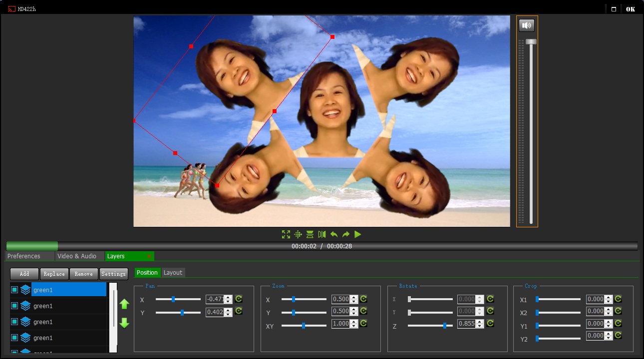The width and height of the screenshot is (644, 359).
Task: Click the flip vertical icon below preview
Action: coord(310,234)
